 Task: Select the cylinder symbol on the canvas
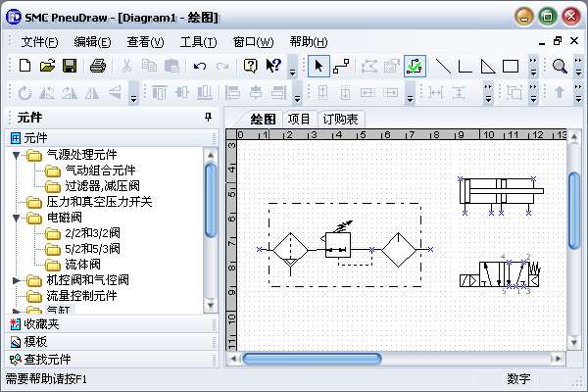500,190
